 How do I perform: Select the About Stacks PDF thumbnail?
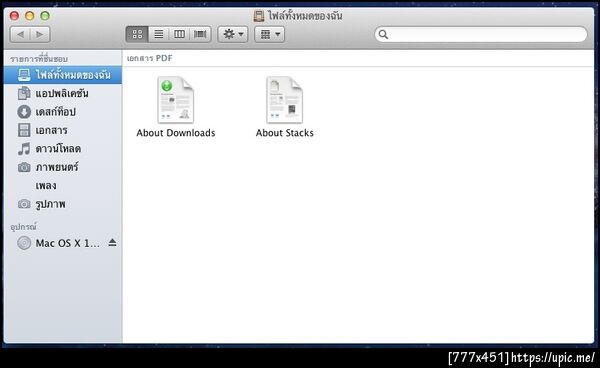pos(284,100)
